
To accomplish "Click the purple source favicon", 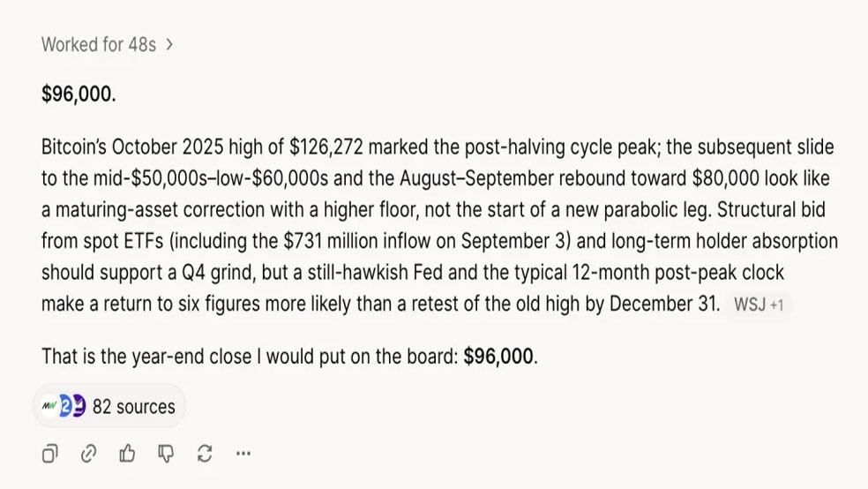I will 79,406.
